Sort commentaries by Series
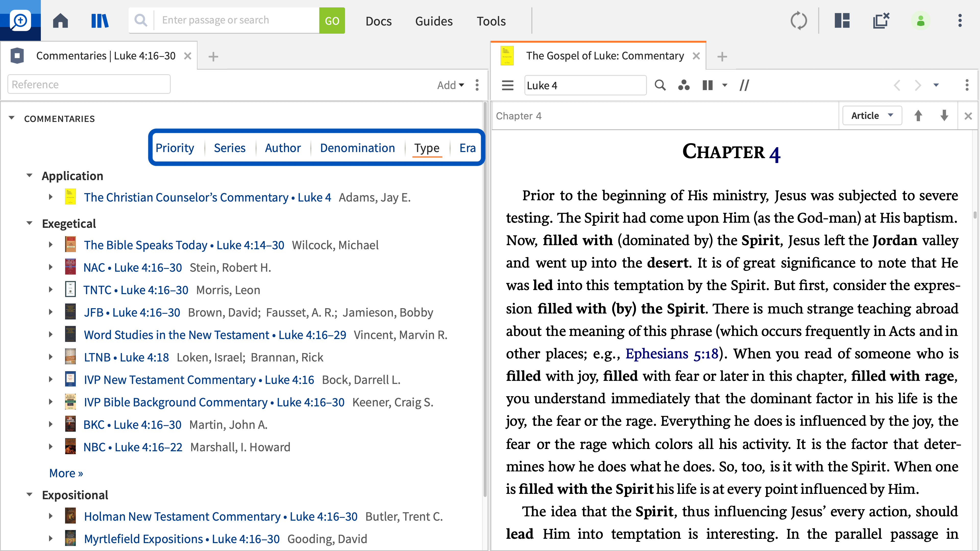The height and width of the screenshot is (551, 980). (229, 147)
